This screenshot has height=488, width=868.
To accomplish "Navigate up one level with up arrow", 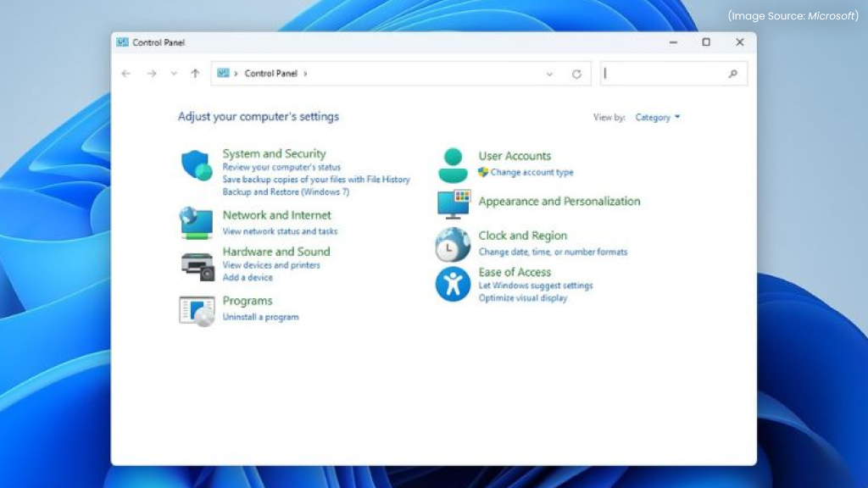I will pos(195,74).
